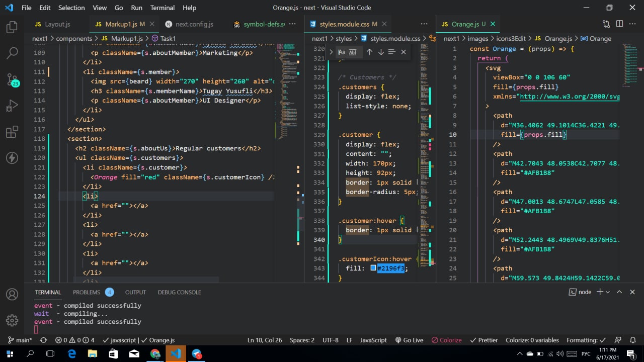Open the Run and Debug view
The height and width of the screenshot is (362, 644).
pos(12,106)
